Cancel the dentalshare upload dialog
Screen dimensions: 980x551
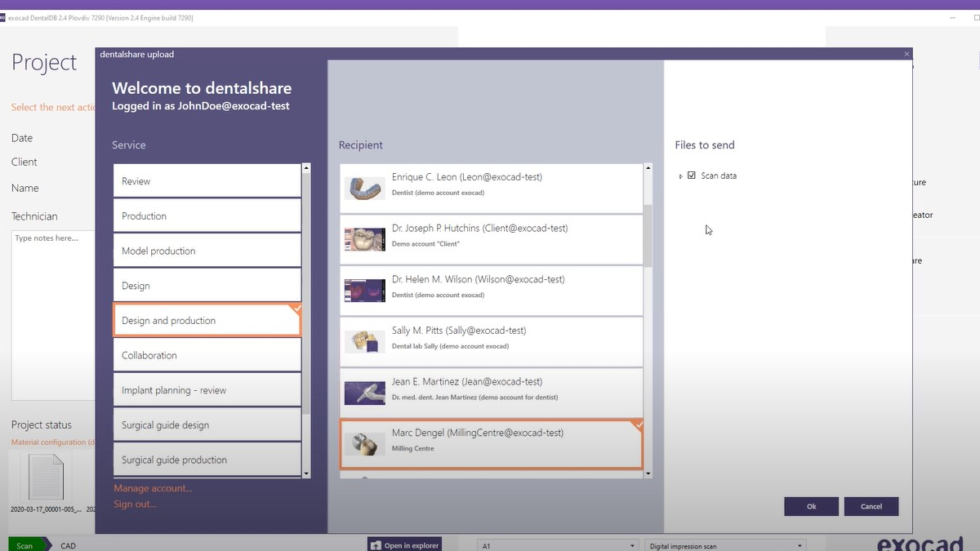click(871, 506)
